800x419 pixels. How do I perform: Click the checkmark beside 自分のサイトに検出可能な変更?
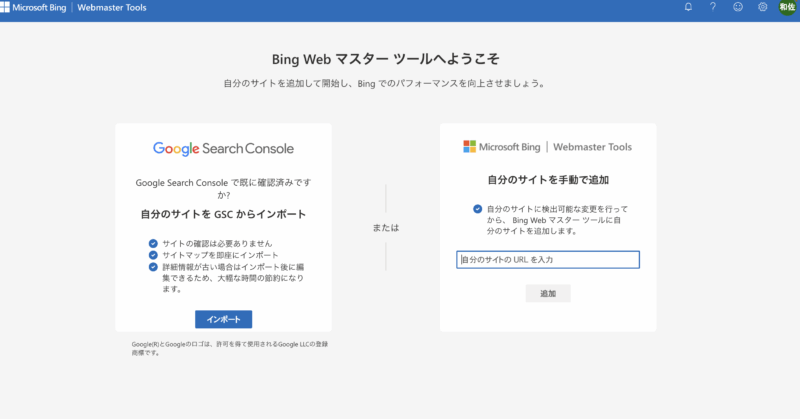pyautogui.click(x=478, y=209)
